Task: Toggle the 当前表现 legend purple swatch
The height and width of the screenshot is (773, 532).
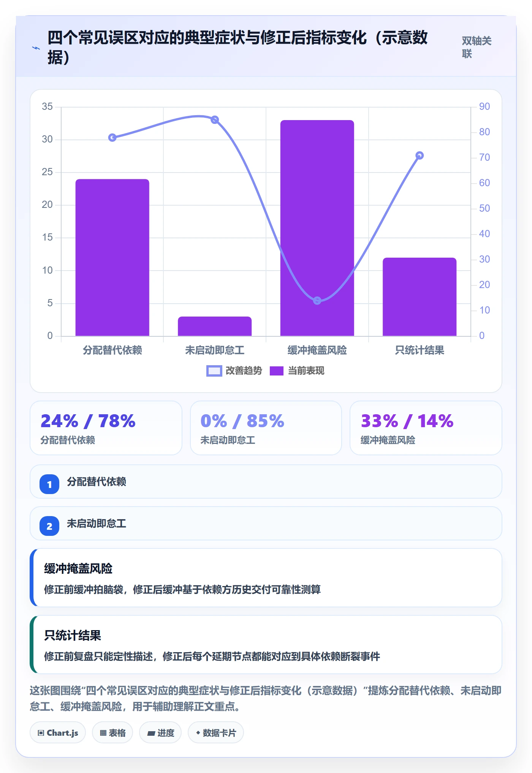Action: (x=277, y=371)
